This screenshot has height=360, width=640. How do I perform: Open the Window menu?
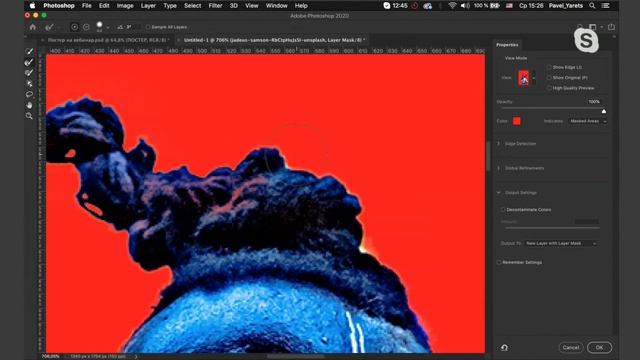(276, 6)
